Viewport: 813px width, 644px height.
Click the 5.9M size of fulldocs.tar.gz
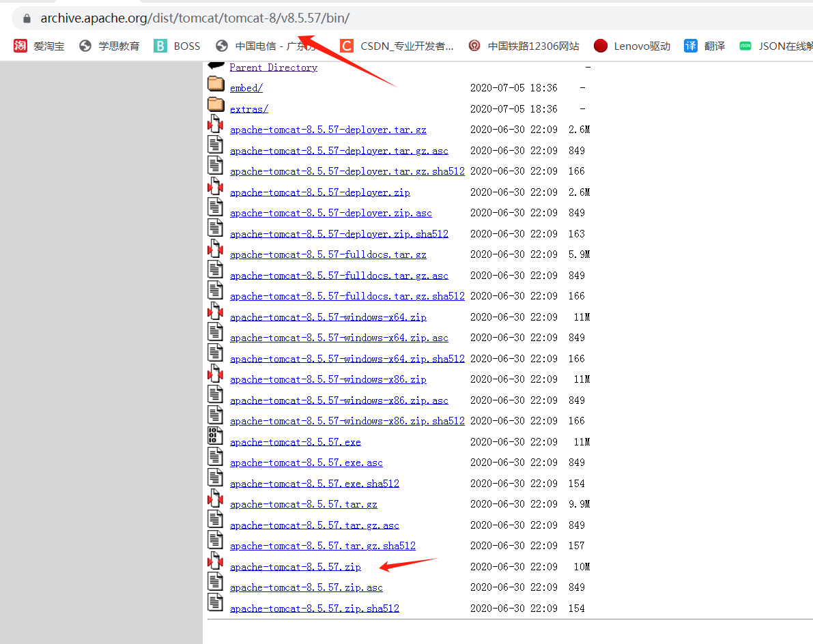579,254
